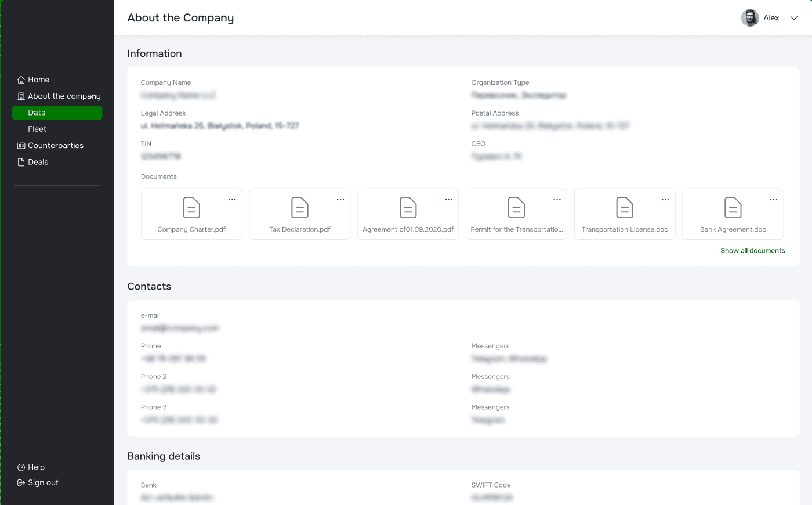Open three-dot menu on Tax Declaration.pdf
The image size is (812, 505).
click(x=340, y=200)
